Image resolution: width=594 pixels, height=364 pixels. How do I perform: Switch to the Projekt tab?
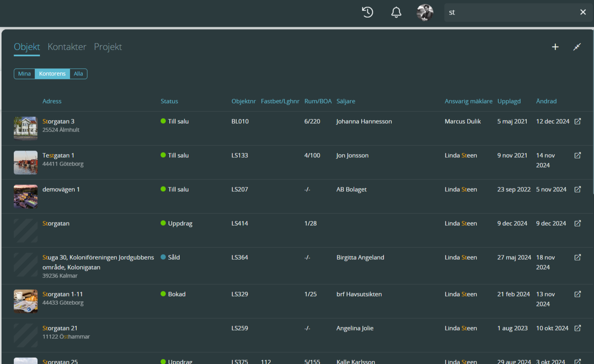pos(108,47)
